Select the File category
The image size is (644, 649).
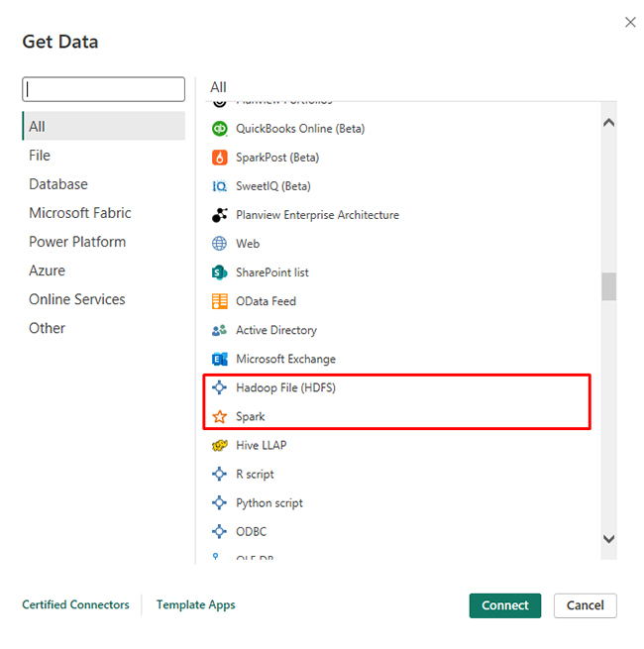(x=103, y=156)
